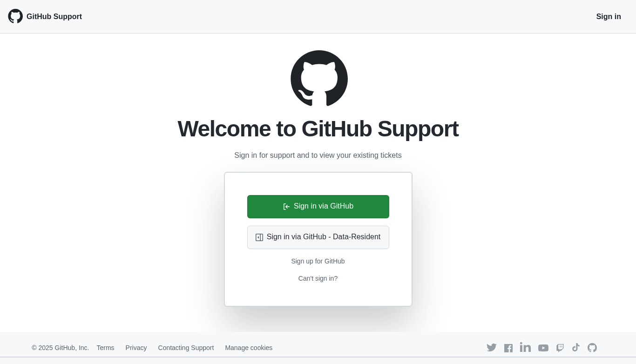Open the Sign up for GitHub link

tap(318, 261)
